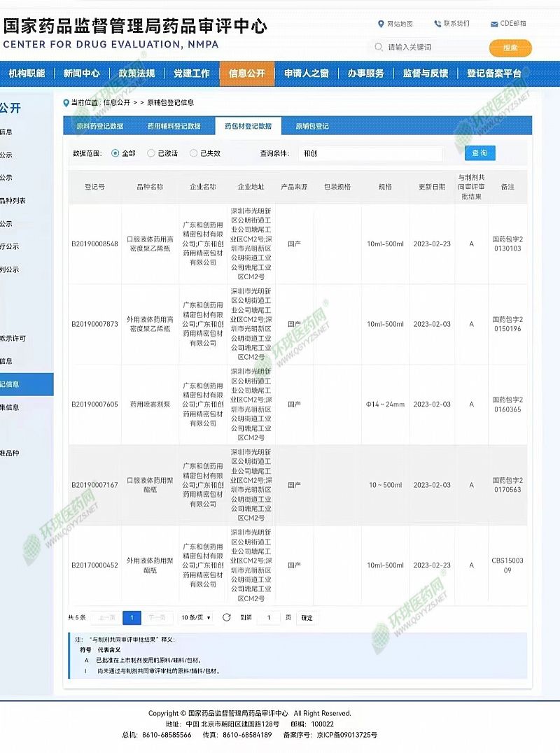Open the 信息公开 navigation menu
560x753 pixels.
[x=247, y=73]
